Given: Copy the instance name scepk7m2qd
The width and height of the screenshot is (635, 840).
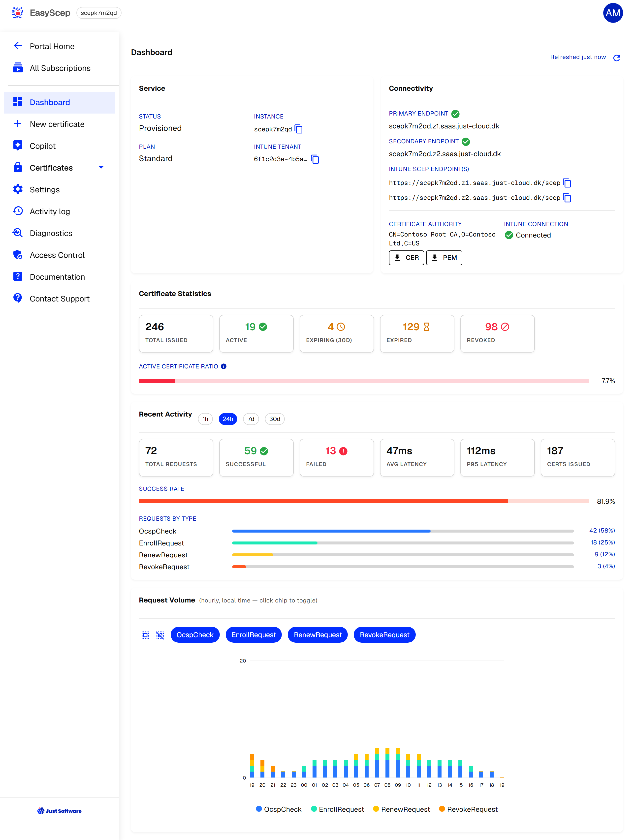Looking at the screenshot, I should [x=299, y=129].
